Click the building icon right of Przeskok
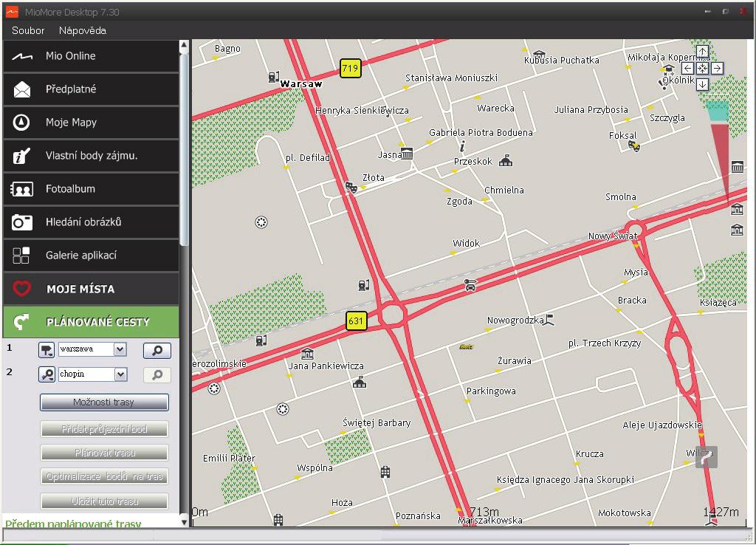756x545 pixels. (506, 160)
